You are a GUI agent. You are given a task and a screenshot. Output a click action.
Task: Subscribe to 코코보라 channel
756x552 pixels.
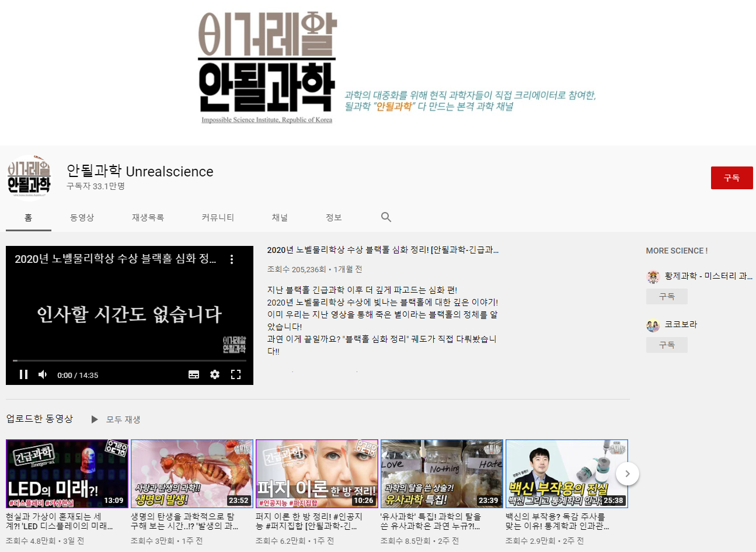pos(667,345)
